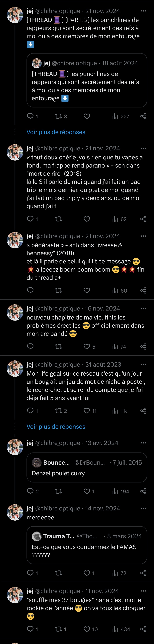
Task: Open more options on the 11 nov. 2024 tweet
Action: tap(143, 591)
